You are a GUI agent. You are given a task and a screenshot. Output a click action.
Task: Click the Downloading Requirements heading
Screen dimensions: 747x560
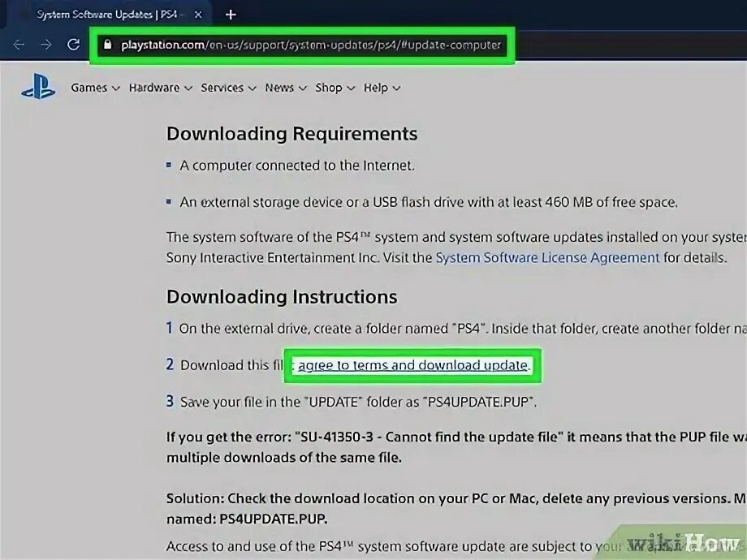(291, 134)
